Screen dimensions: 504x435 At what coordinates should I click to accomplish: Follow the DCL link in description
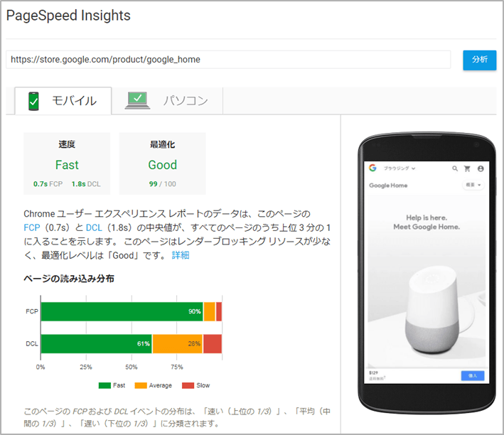(x=94, y=227)
